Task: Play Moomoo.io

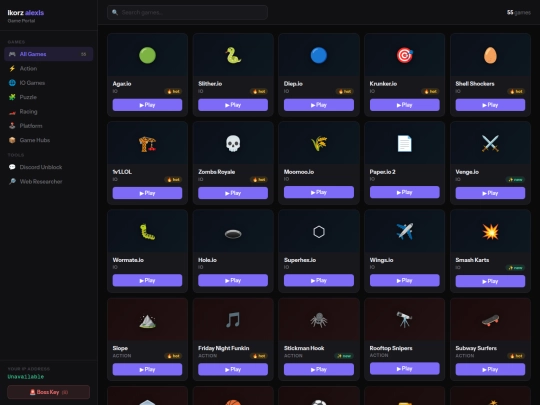Action: (319, 192)
